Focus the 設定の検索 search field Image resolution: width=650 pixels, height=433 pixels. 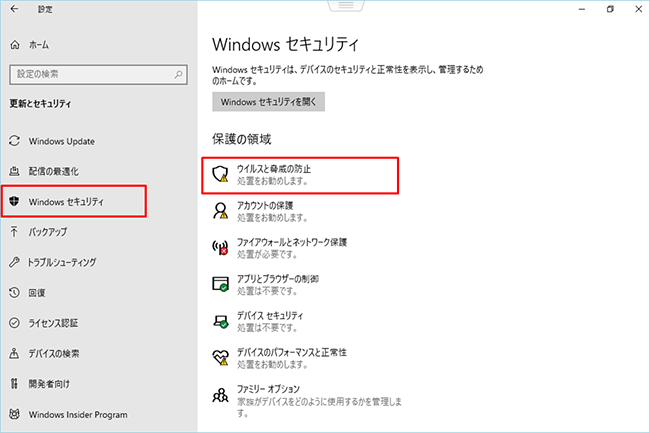[x=98, y=75]
